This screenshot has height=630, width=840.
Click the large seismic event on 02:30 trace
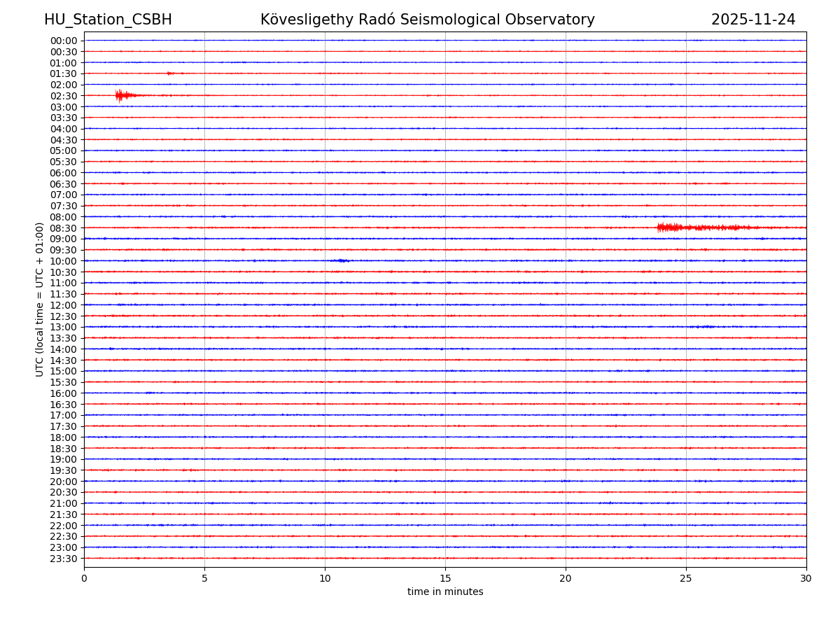pyautogui.click(x=120, y=95)
